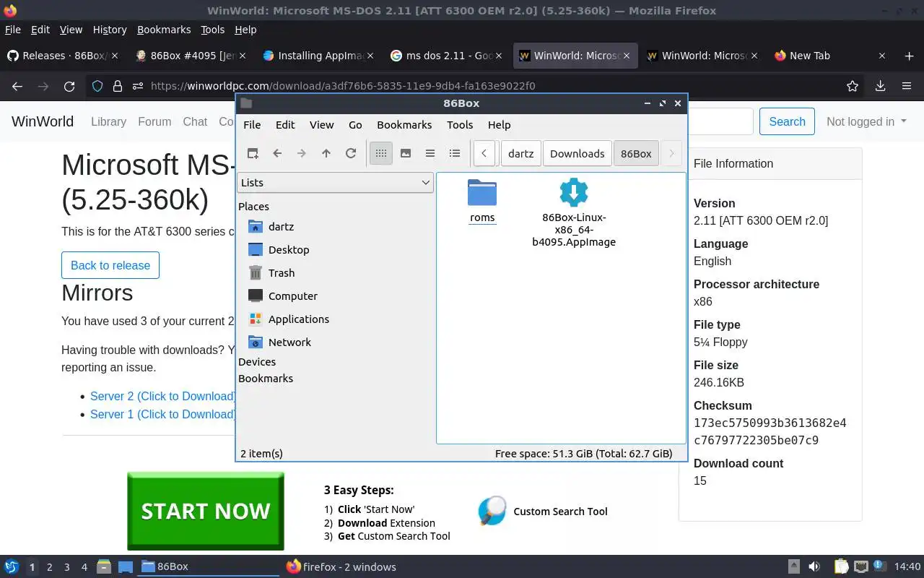Go forward in the 86Box file manager
This screenshot has width=924, height=578.
coord(302,153)
